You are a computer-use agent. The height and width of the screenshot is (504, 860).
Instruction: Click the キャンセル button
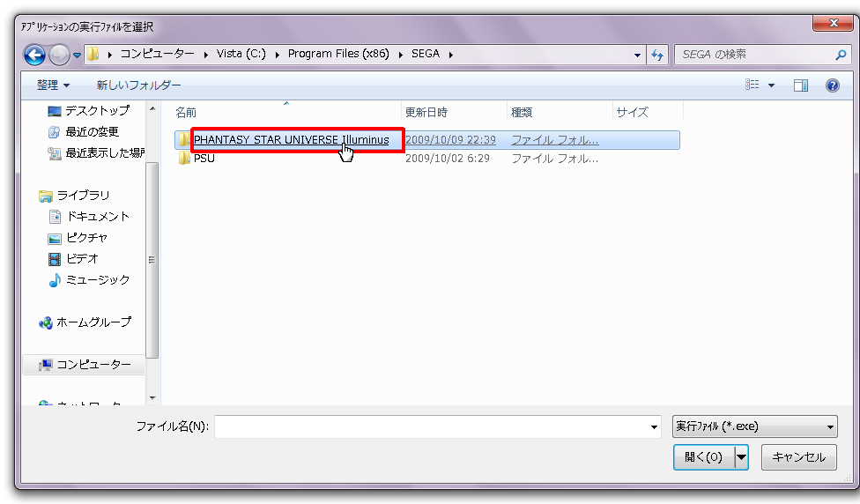click(x=798, y=456)
